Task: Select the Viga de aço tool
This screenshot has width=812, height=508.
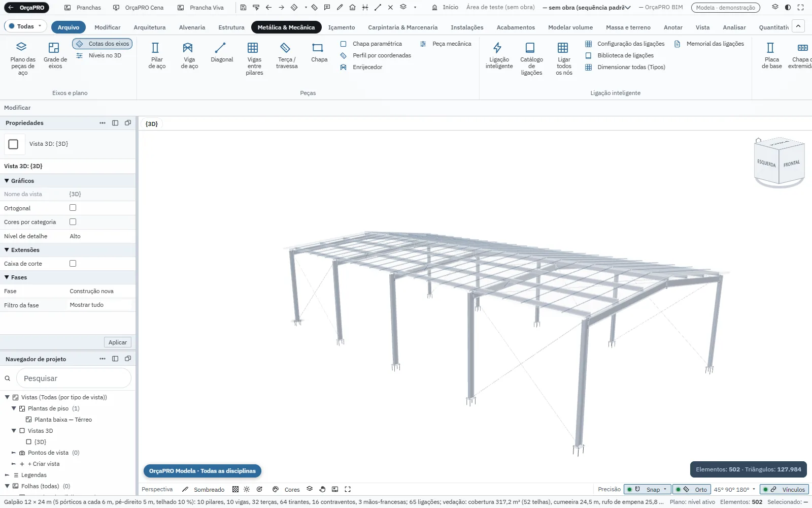Action: [189, 56]
